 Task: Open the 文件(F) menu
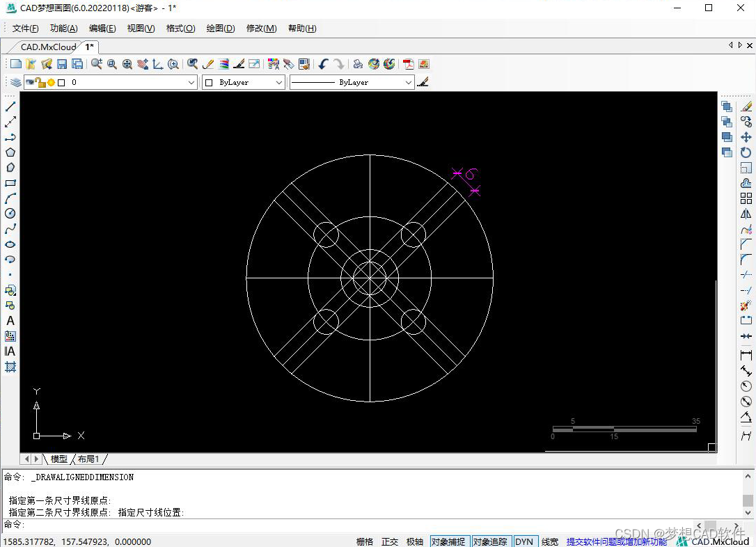pos(26,29)
